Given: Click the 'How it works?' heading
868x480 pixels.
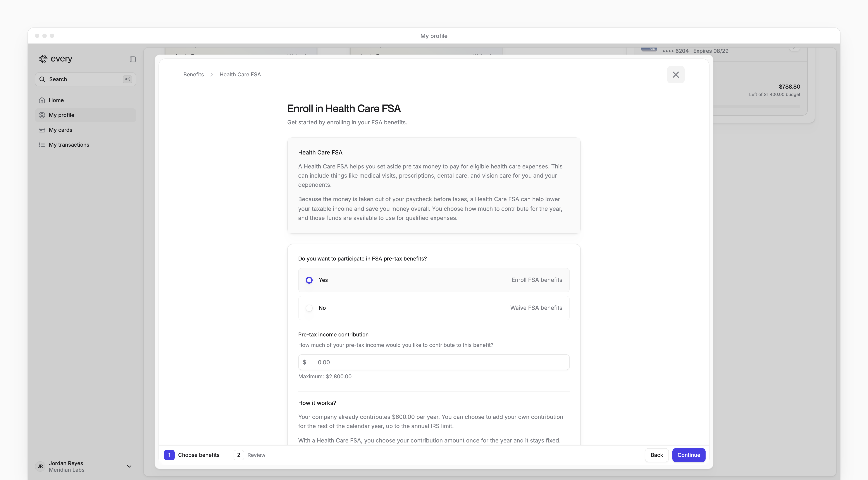Looking at the screenshot, I should point(317,403).
